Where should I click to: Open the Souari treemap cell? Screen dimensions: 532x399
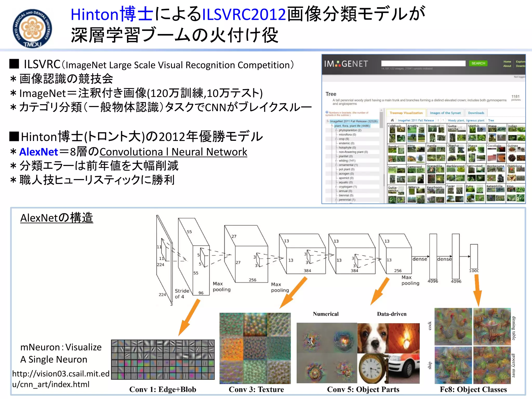[396, 174]
